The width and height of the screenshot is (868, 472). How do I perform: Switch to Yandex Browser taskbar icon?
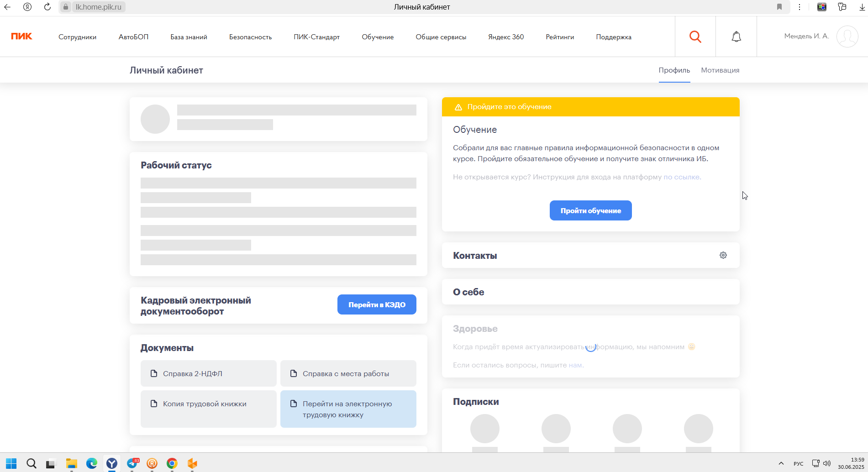pos(112,463)
